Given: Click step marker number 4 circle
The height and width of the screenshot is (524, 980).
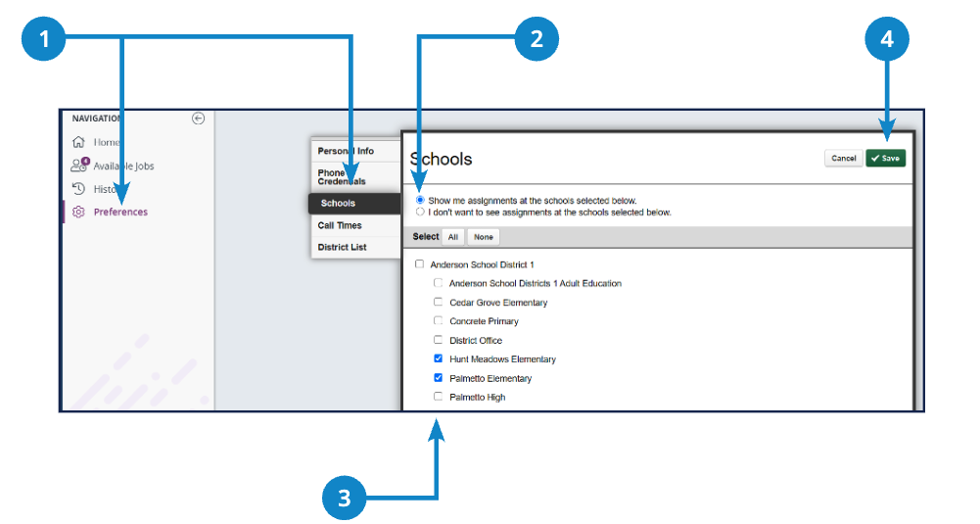Looking at the screenshot, I should tap(887, 39).
